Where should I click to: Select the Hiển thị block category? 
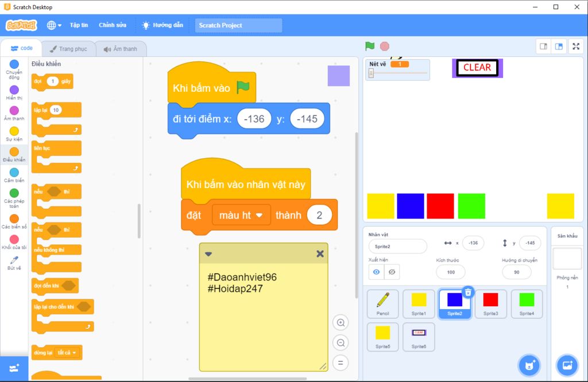pos(14,92)
